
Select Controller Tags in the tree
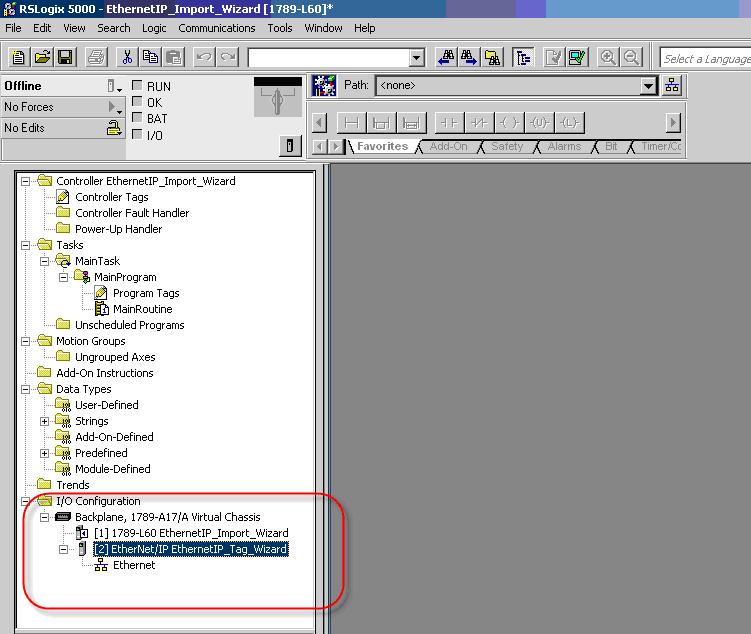(x=112, y=197)
